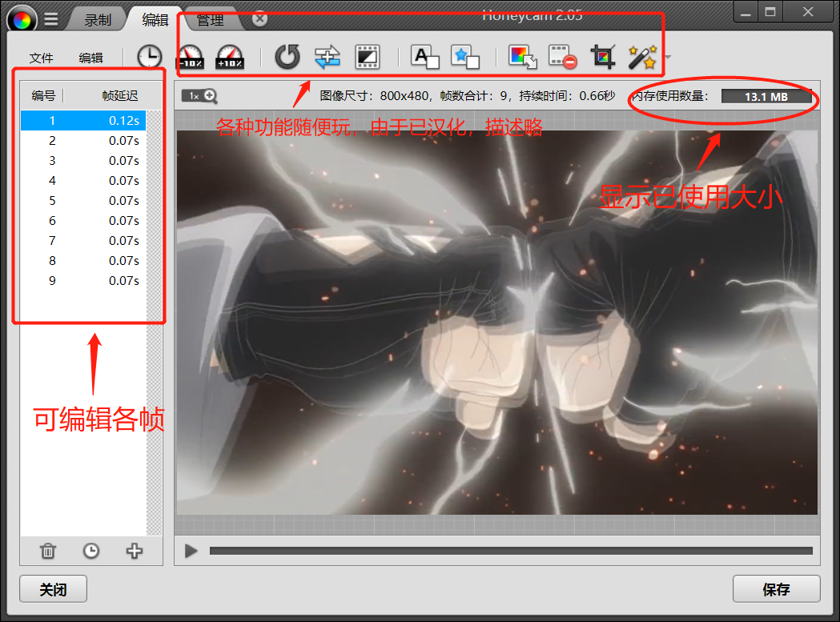Slow down speed by 10% icon

(190, 57)
